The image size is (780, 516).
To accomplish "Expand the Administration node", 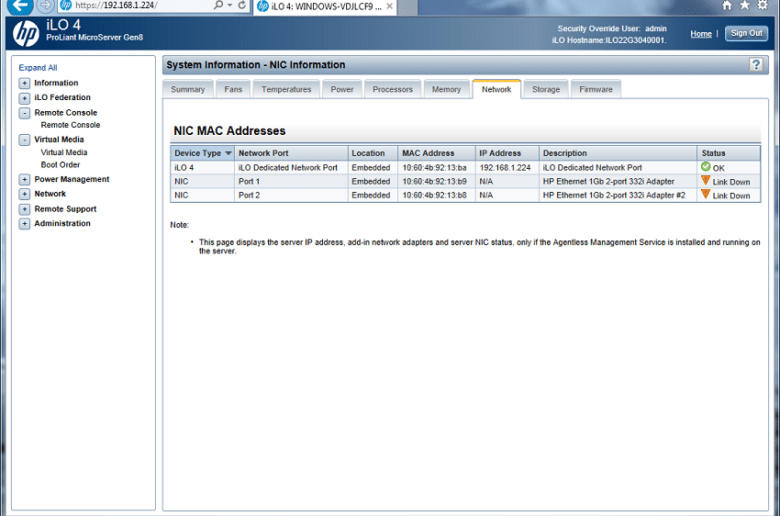I will pos(24,224).
